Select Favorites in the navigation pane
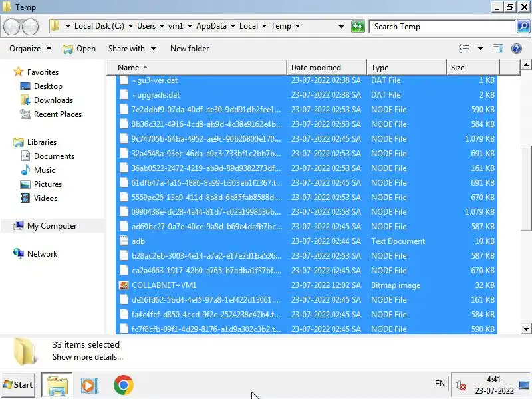Screen dimensions: 532x399 (43, 72)
